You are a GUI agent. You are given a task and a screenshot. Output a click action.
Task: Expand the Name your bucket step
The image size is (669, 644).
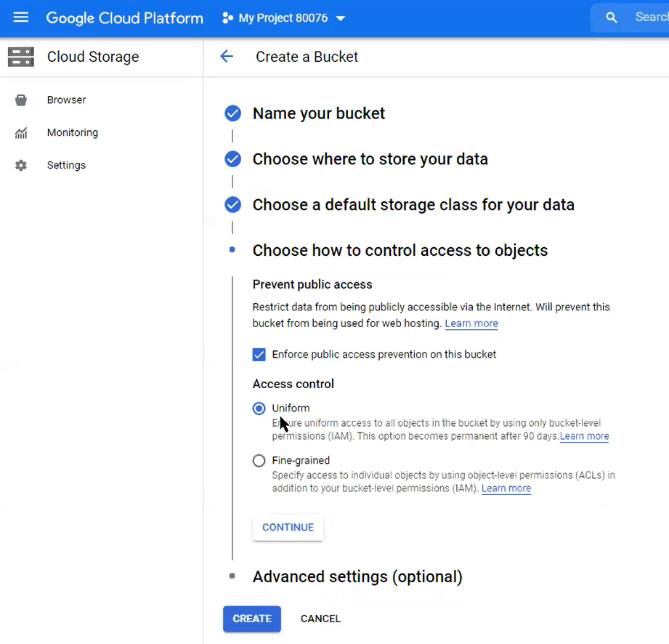(319, 113)
